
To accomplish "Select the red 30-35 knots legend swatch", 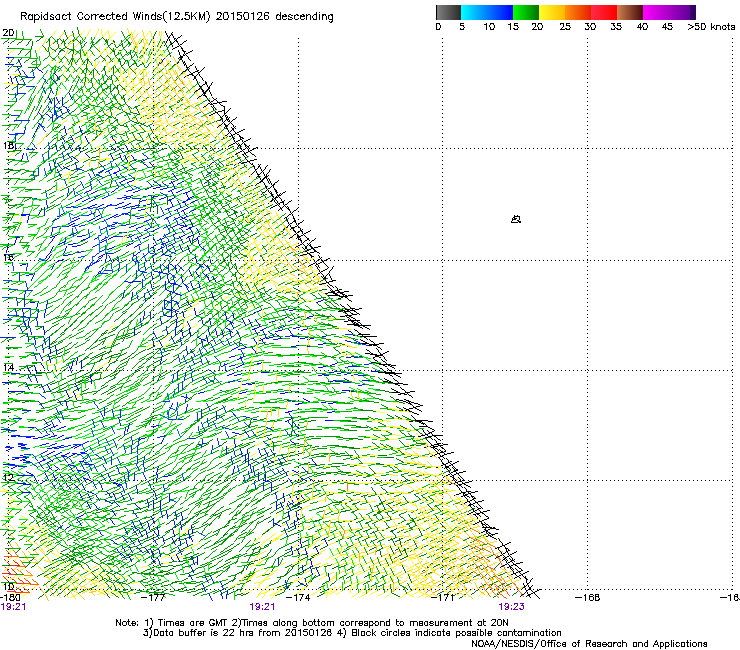I will point(604,12).
